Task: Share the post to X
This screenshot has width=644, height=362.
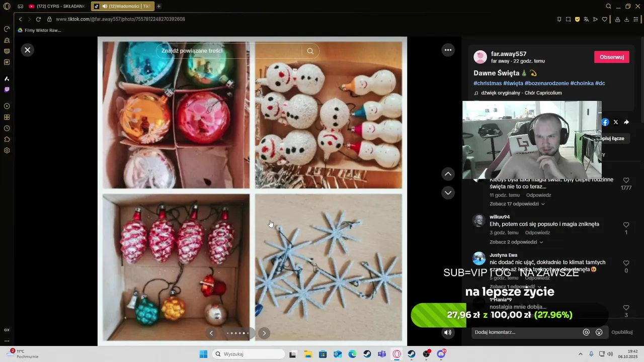Action: point(616,122)
